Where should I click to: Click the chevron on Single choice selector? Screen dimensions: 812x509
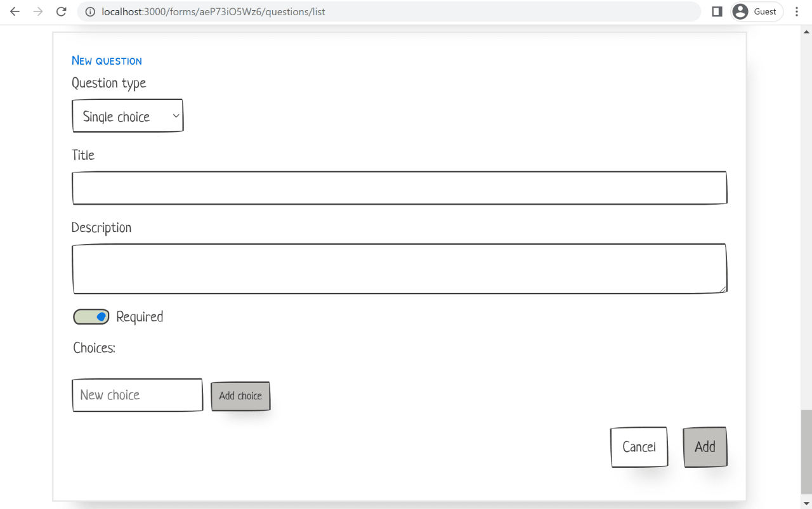pos(176,116)
